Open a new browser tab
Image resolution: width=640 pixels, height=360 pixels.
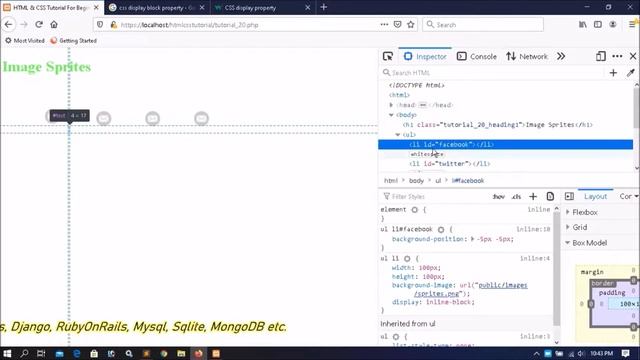(324, 7)
